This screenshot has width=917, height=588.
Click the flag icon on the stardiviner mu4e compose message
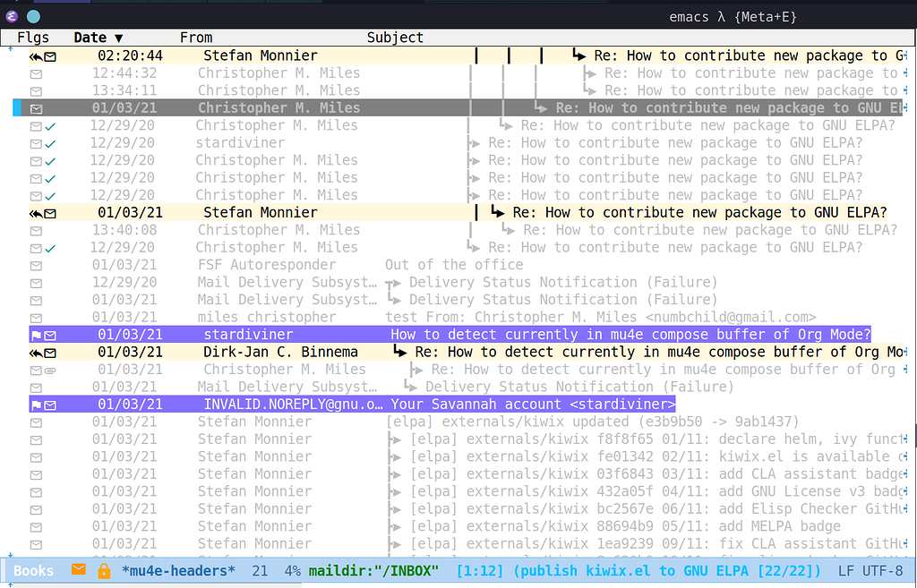[38, 335]
